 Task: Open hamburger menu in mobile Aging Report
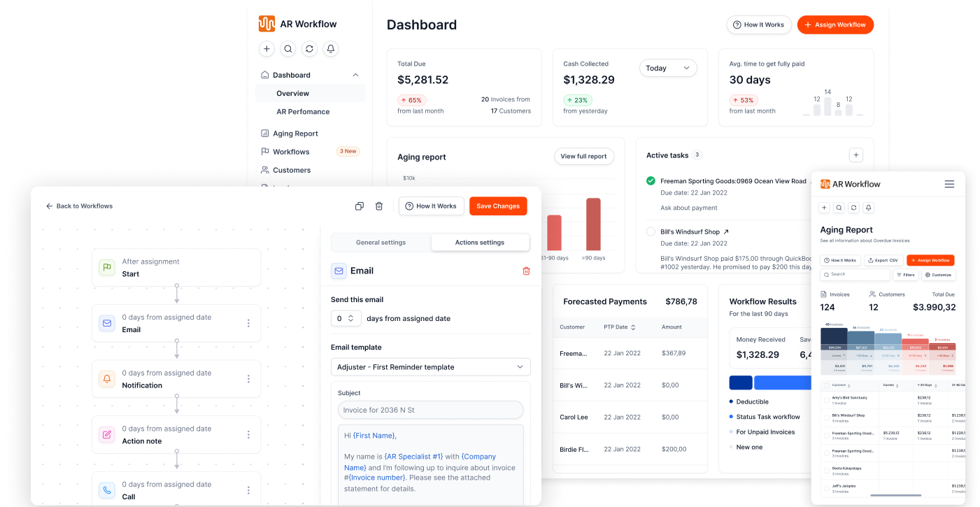(949, 184)
